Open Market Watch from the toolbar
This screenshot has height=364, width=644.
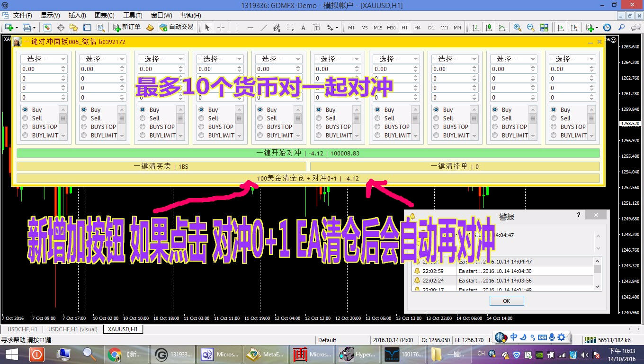pyautogui.click(x=47, y=27)
